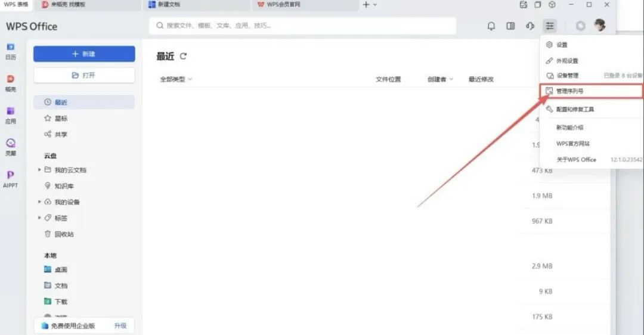Image resolution: width=644 pixels, height=335 pixels.
Task: Open the Calendar (日历) sidebar icon
Action: click(11, 51)
